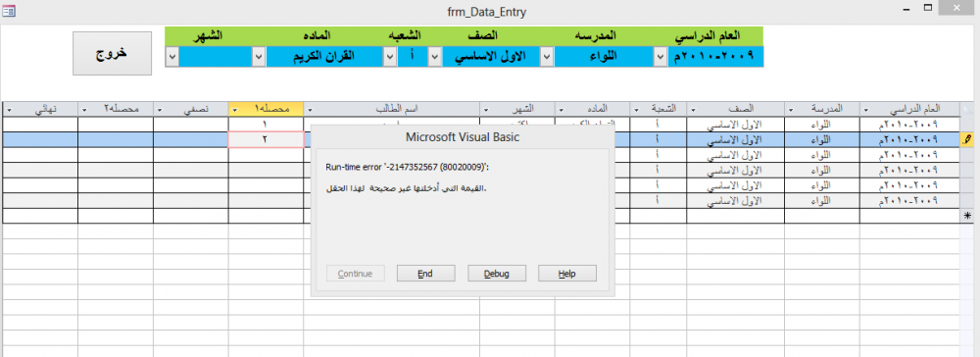Click the اللواء school combo field
980x357 pixels.
click(x=604, y=56)
